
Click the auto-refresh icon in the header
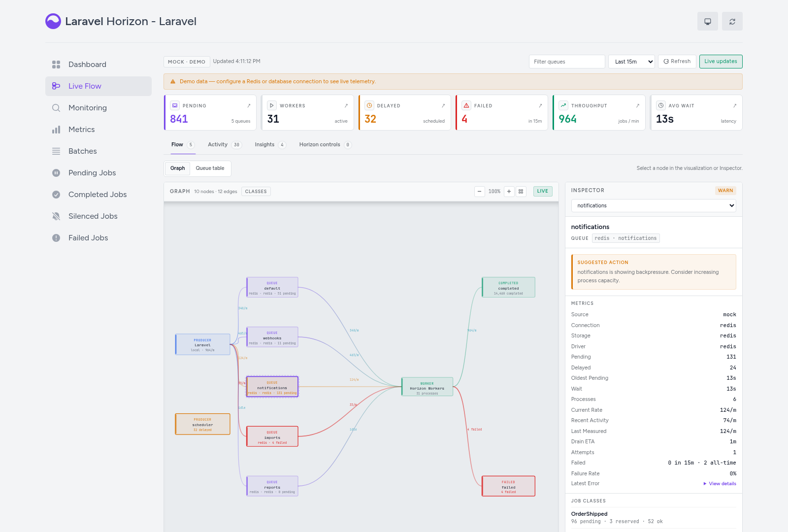[732, 21]
